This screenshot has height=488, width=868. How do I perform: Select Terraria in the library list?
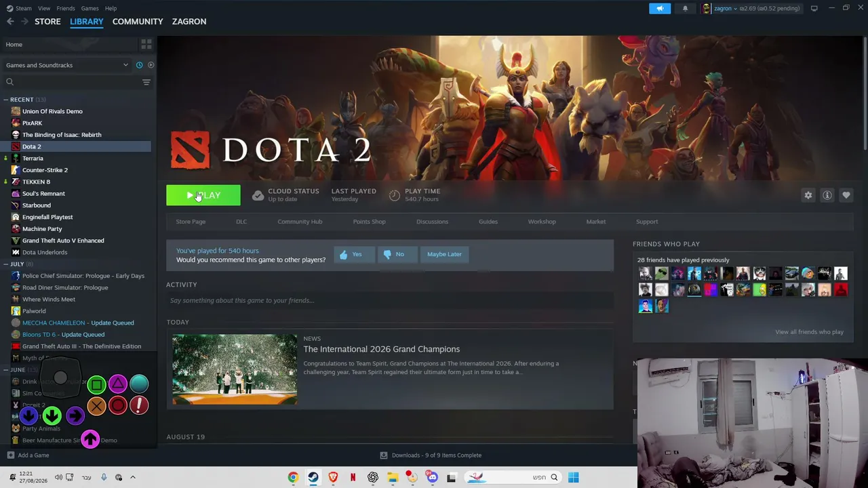pyautogui.click(x=33, y=159)
